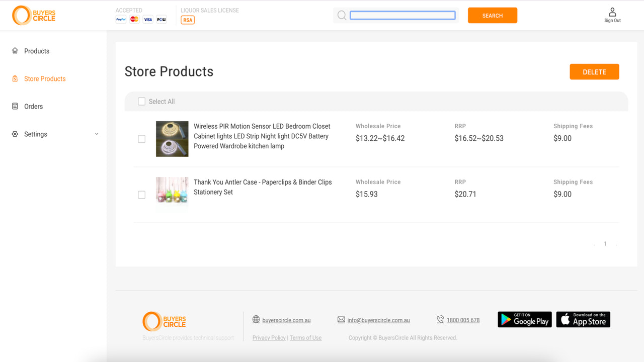
Task: Expand the Settings submenu chevron
Action: 96,134
